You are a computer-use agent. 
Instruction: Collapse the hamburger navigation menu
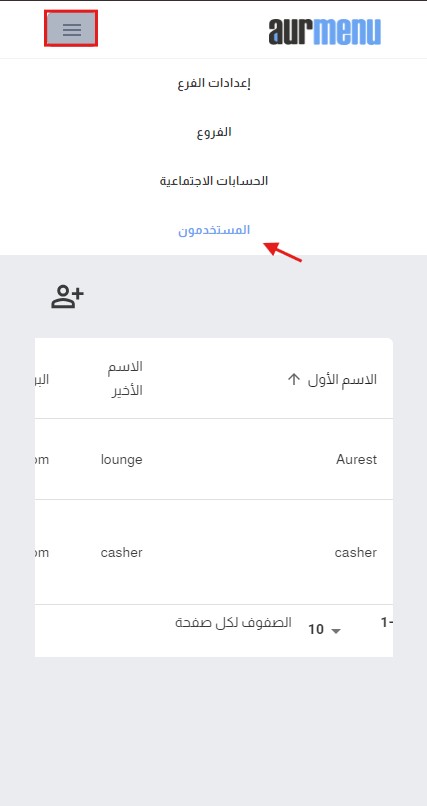(x=71, y=29)
